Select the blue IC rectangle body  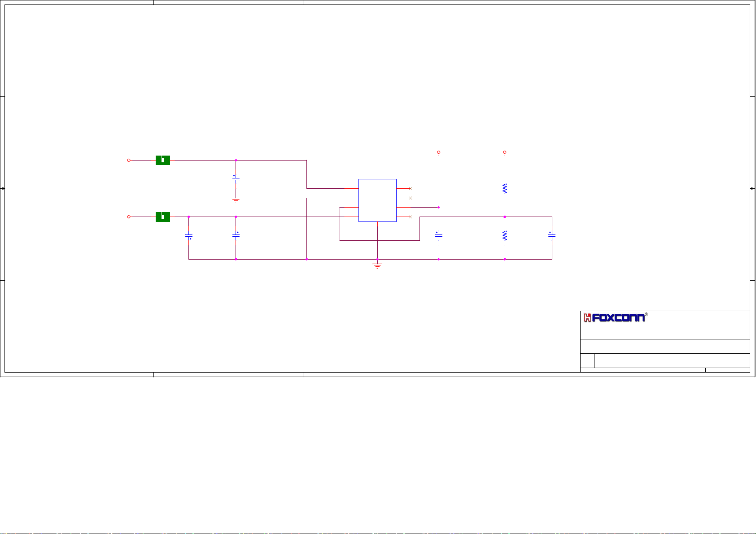tap(377, 200)
